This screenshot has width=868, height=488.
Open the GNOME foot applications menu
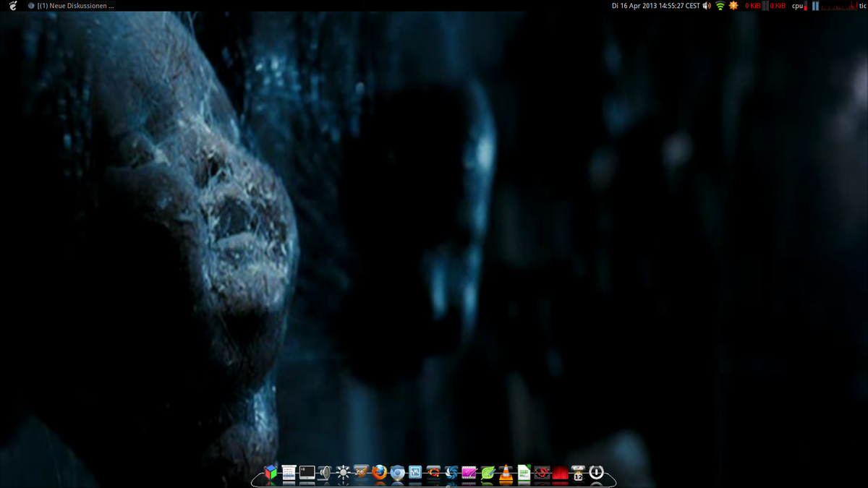12,6
